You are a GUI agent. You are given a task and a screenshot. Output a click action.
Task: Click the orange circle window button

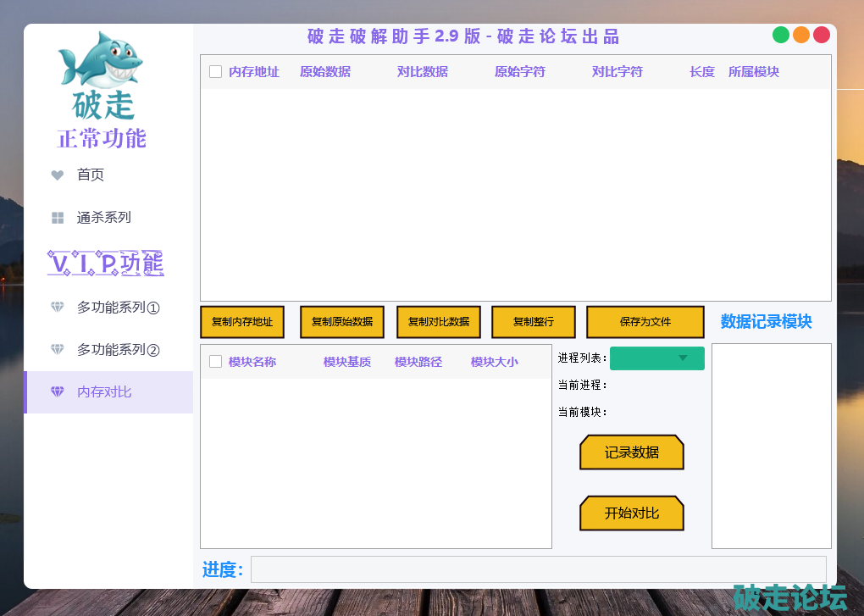(x=801, y=35)
